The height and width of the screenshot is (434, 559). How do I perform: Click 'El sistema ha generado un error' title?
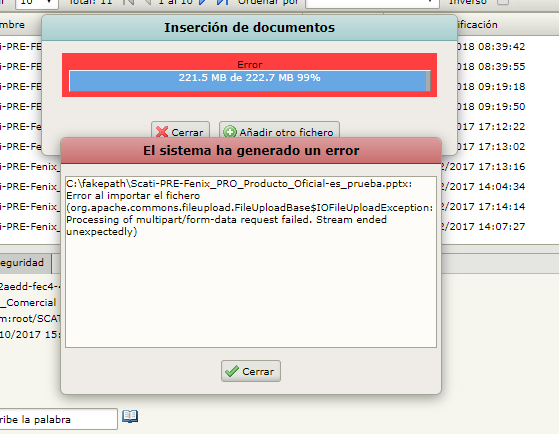(251, 150)
